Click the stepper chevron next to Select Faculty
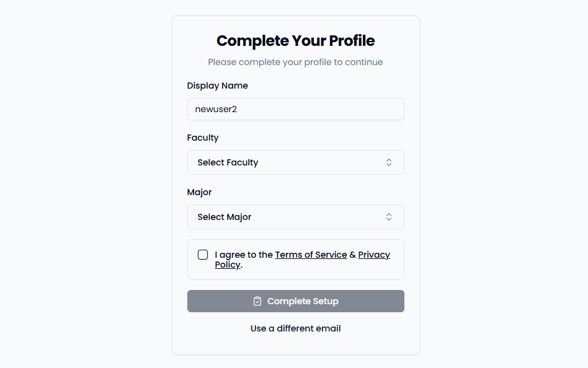 (389, 162)
